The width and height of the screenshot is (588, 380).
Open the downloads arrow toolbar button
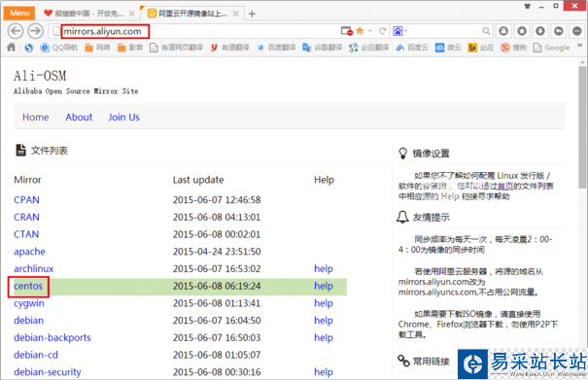pos(540,31)
